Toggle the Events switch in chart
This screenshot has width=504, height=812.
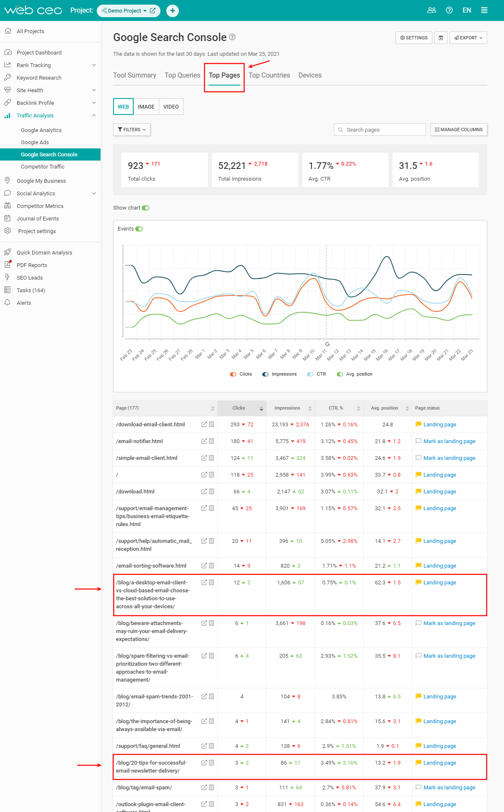pos(139,229)
